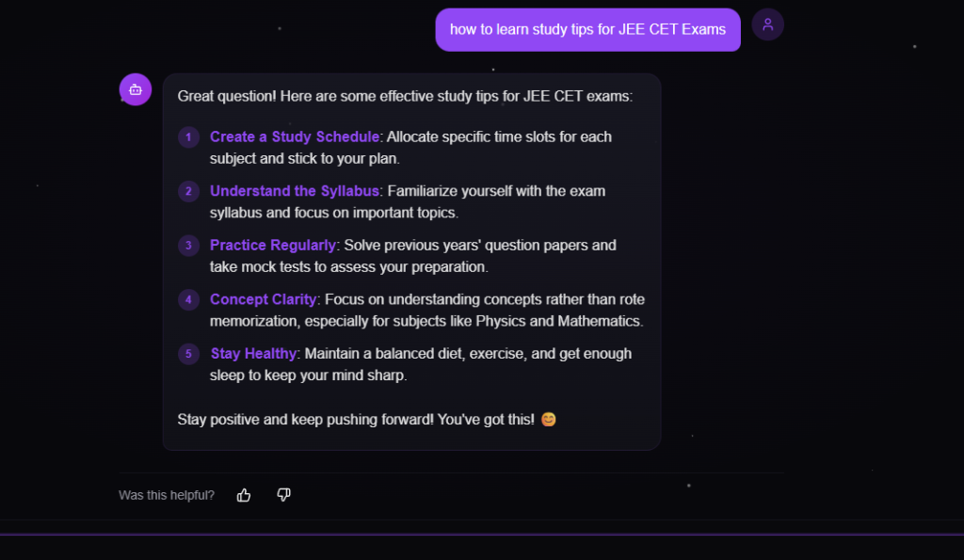This screenshot has width=964, height=560.
Task: Toggle feedback on the 'Was this helpful?' prompt
Action: coord(166,494)
